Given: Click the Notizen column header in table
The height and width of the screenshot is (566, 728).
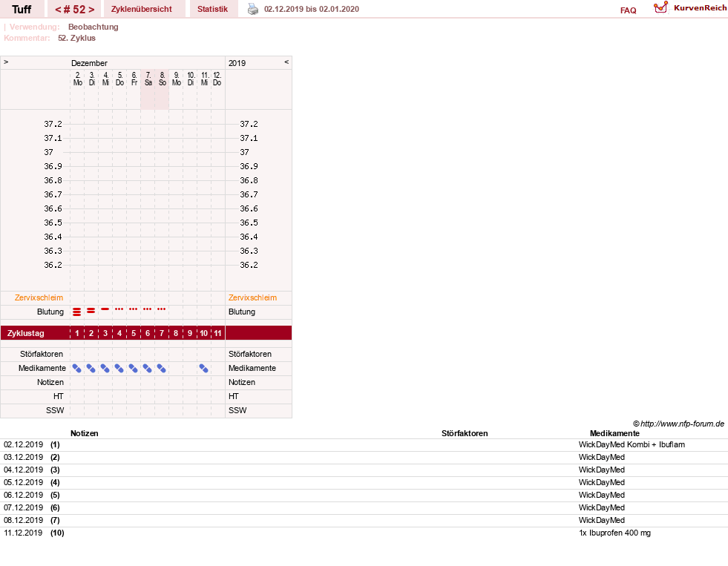Looking at the screenshot, I should coord(84,433).
